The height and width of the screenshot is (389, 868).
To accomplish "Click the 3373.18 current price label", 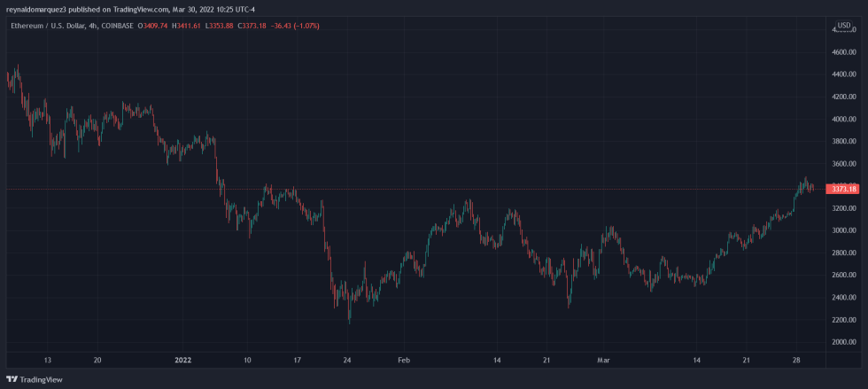I will 844,190.
